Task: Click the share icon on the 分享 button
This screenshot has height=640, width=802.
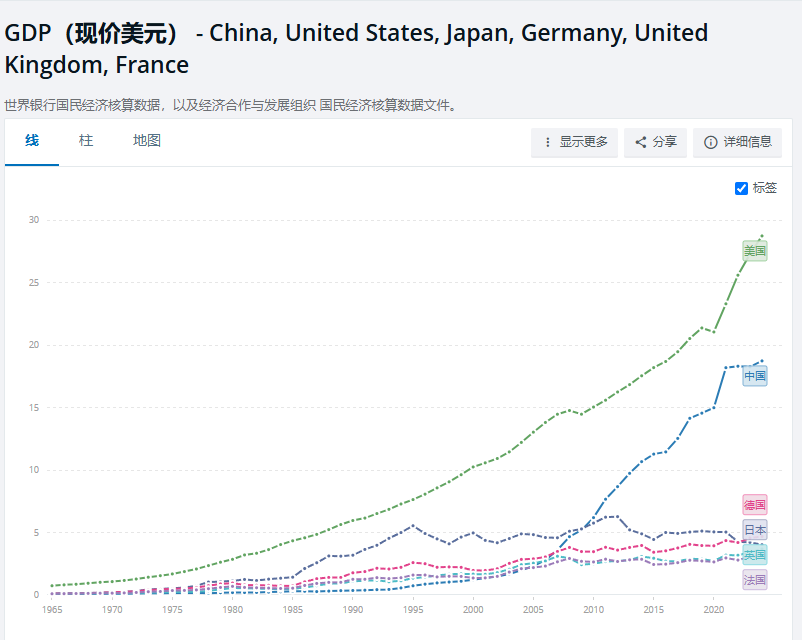Action: [x=639, y=142]
